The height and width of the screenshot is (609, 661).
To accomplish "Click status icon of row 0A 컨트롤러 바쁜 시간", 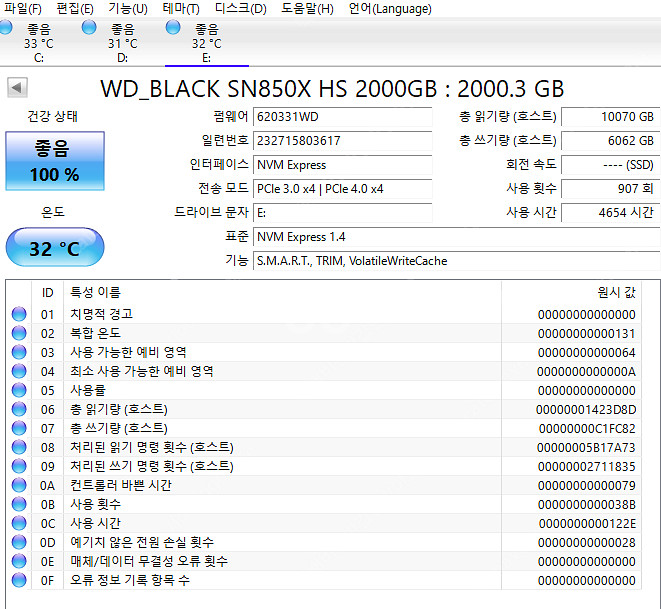I will click(19, 485).
